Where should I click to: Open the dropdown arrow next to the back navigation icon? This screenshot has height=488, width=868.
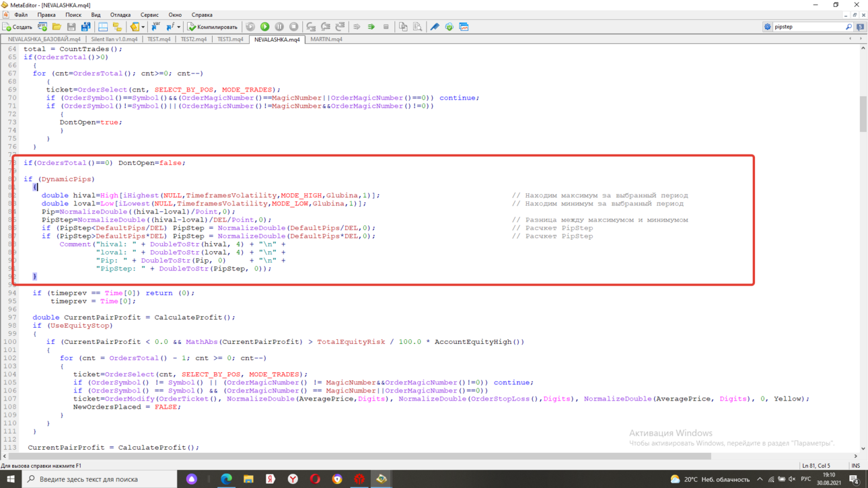[x=143, y=27]
